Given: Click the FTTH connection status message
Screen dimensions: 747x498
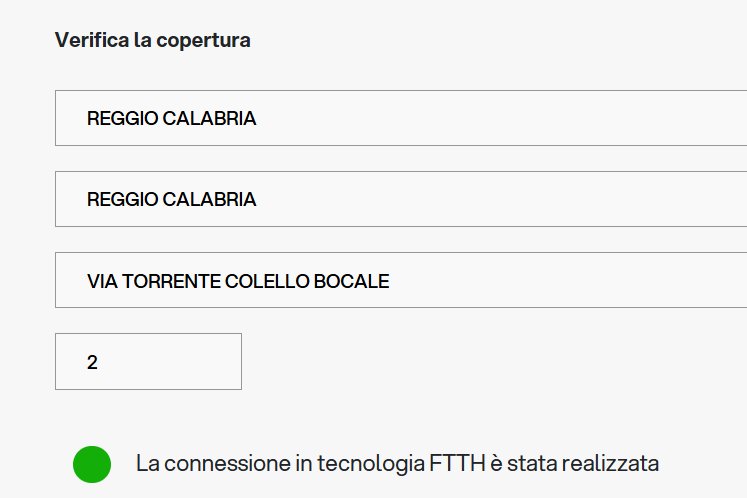Looking at the screenshot, I should point(397,464).
